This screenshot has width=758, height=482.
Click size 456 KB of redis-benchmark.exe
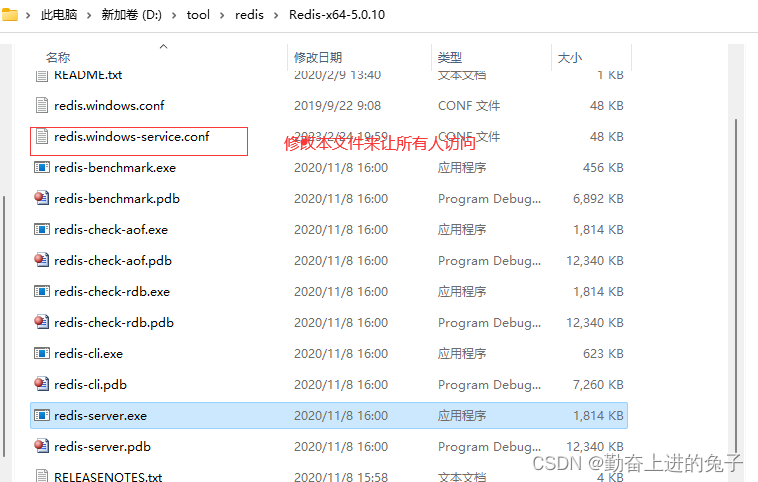tap(603, 167)
